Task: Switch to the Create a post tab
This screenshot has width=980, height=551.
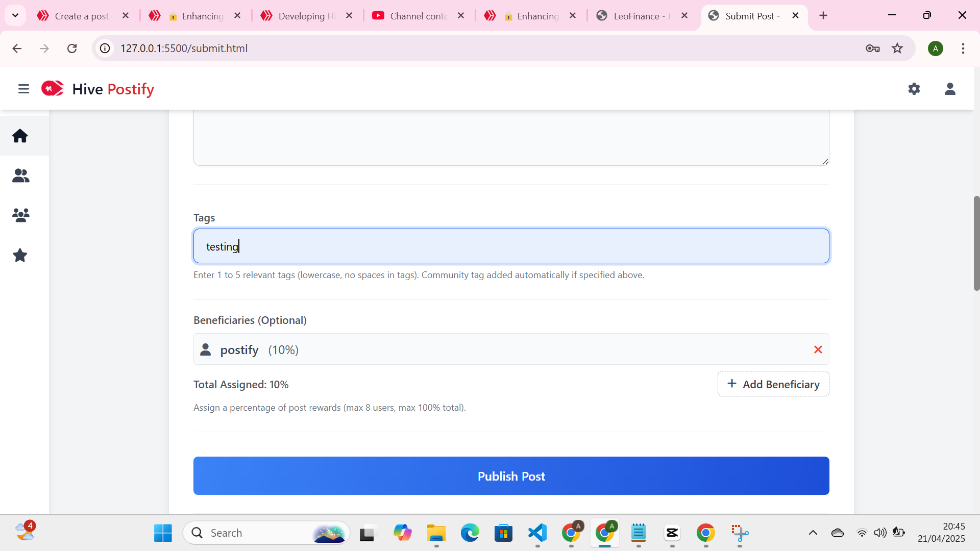Action: [x=82, y=16]
